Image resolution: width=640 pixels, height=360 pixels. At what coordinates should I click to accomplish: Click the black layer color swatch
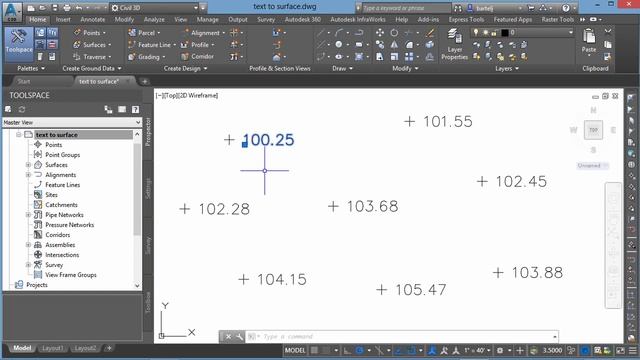pos(505,32)
